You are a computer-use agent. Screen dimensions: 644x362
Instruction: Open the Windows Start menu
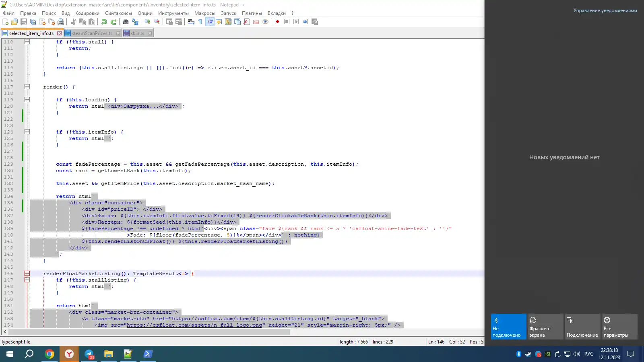point(10,354)
